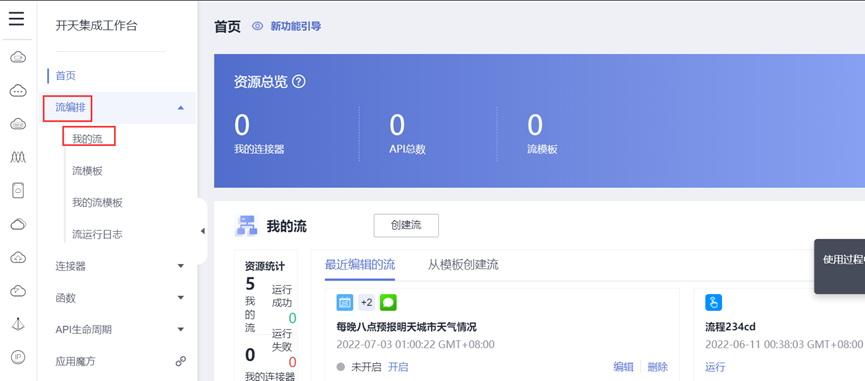Click the 创建流 button

click(406, 226)
